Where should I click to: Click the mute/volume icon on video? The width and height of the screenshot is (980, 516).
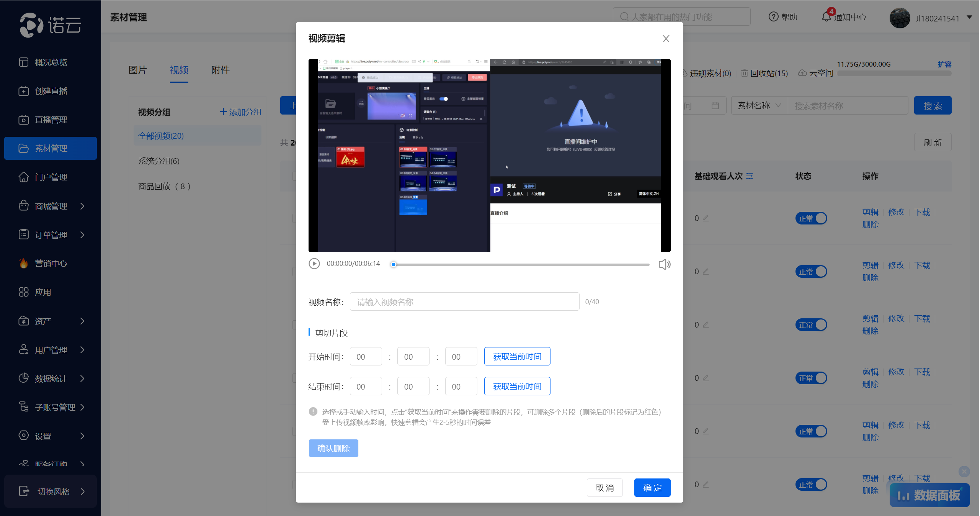[x=664, y=264]
